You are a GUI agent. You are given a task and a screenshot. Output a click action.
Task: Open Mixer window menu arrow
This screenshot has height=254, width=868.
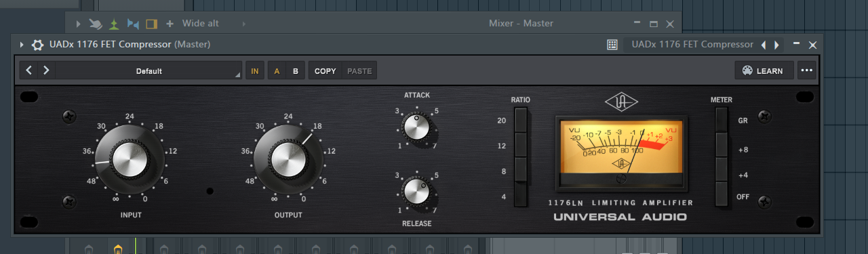pyautogui.click(x=79, y=24)
